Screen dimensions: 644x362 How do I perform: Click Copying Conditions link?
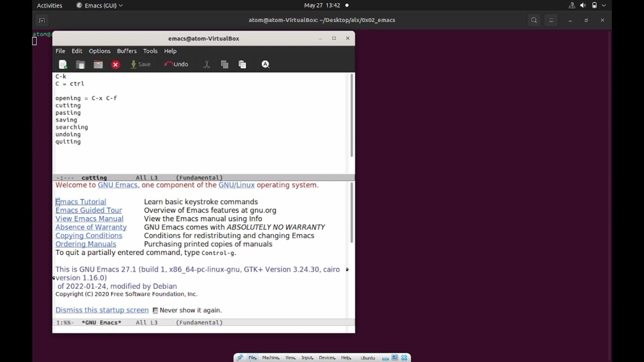[x=89, y=236]
